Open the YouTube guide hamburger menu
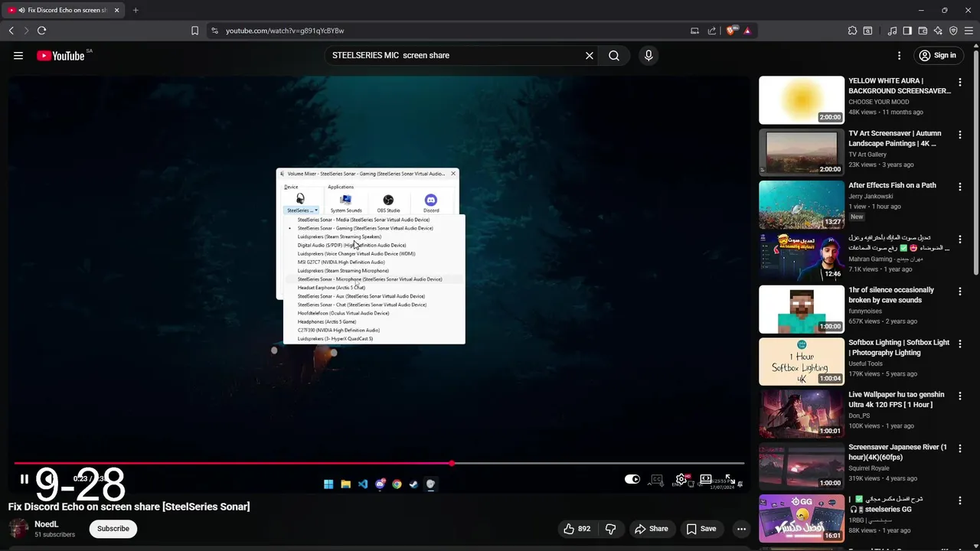This screenshot has height=551, width=980. [x=18, y=55]
